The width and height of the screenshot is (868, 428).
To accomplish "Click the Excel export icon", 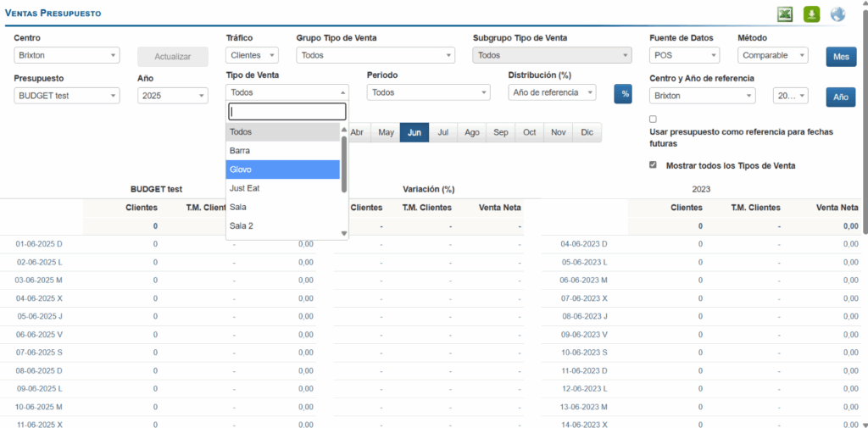I will [x=785, y=14].
